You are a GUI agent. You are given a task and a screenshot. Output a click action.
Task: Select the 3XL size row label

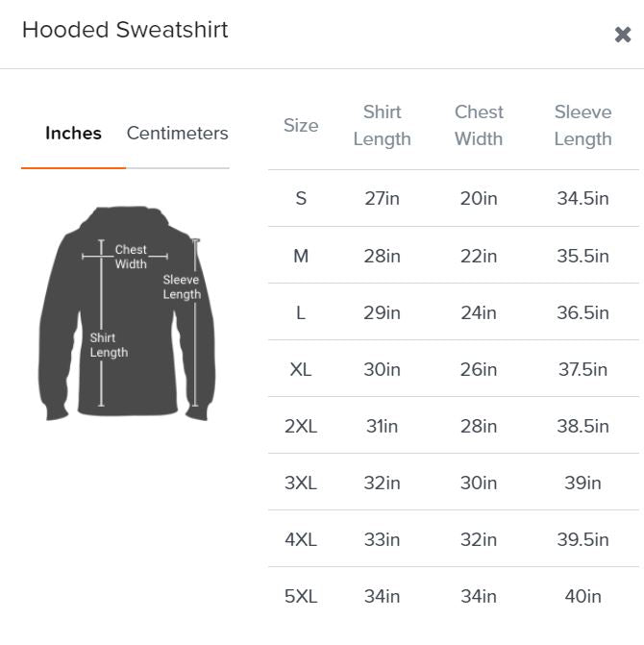[301, 483]
